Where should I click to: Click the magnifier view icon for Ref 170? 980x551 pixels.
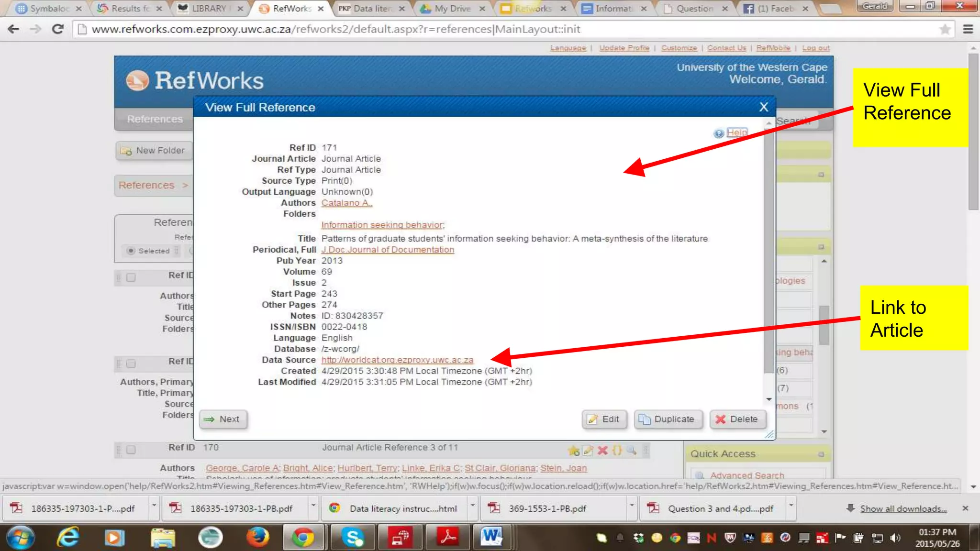pyautogui.click(x=632, y=450)
